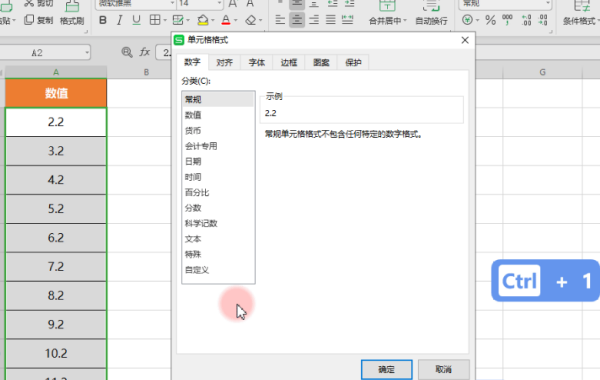Viewport: 600px width, 380px height.
Task: Increase decimal places
Action: (x=527, y=20)
